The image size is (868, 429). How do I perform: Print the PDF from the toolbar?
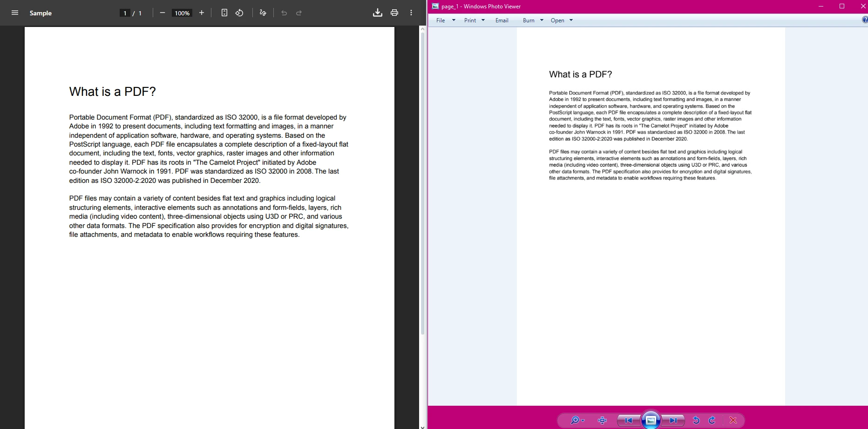[394, 13]
